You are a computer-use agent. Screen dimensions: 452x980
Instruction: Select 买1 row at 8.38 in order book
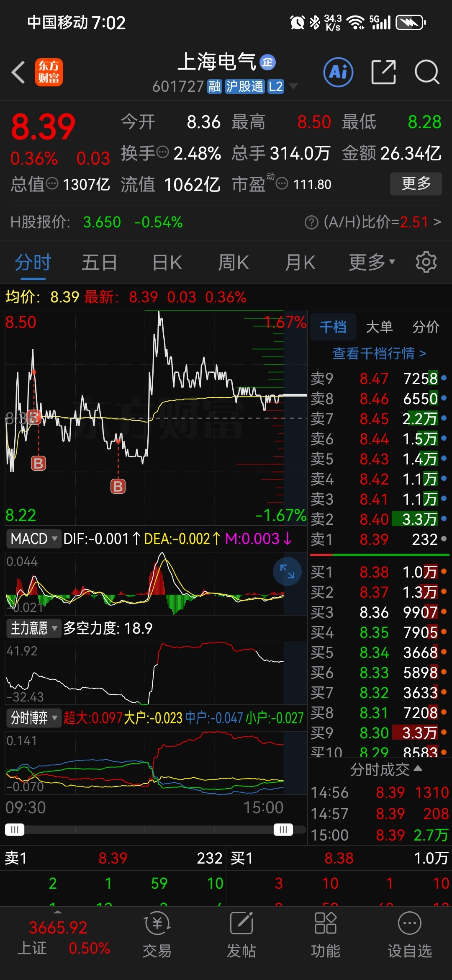[379, 572]
